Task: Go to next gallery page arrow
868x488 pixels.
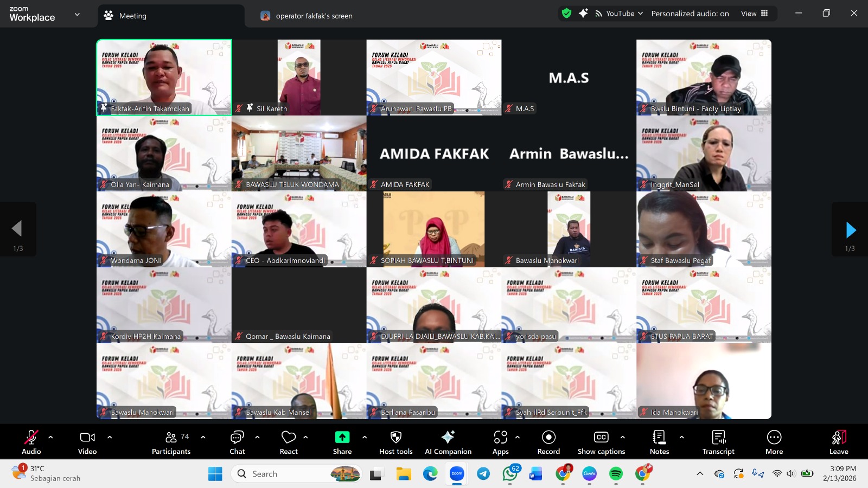Action: coord(850,230)
